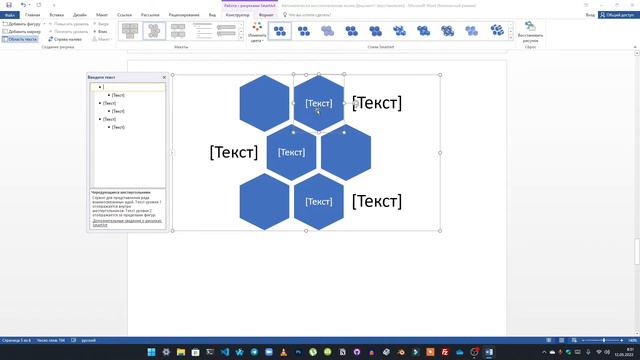
Task: Click large [Текст] label left of middle hexagon
Action: (x=234, y=152)
